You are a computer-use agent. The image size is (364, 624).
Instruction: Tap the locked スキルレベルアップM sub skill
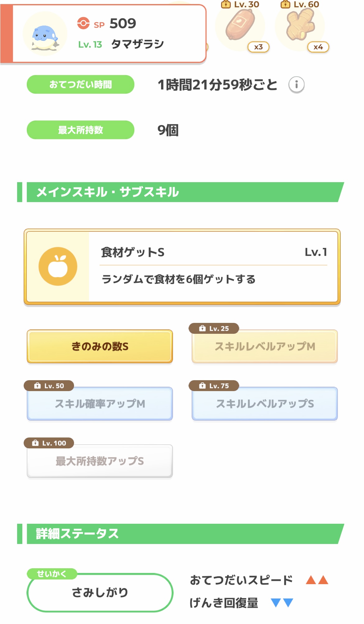[x=265, y=346]
